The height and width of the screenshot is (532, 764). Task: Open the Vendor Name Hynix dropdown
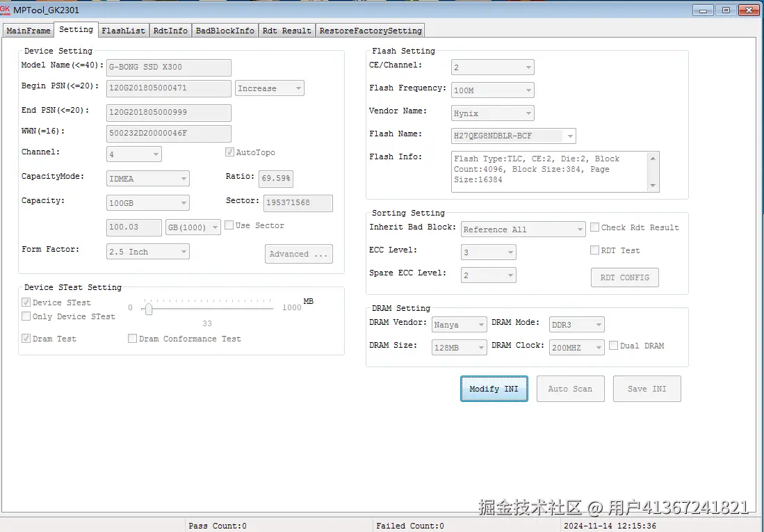tap(493, 113)
